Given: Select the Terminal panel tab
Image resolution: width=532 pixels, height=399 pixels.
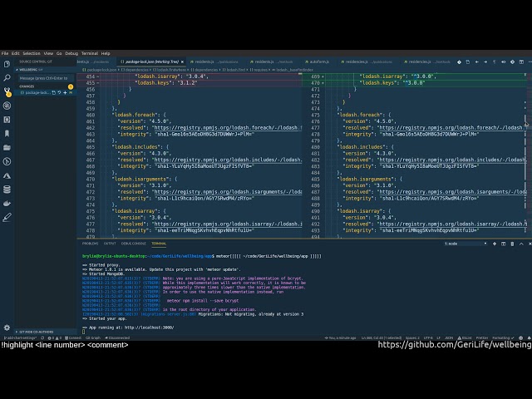Looking at the screenshot, I should point(159,244).
